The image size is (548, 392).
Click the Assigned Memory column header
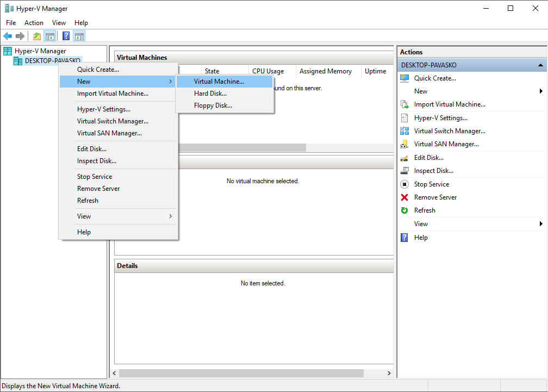[x=328, y=71]
